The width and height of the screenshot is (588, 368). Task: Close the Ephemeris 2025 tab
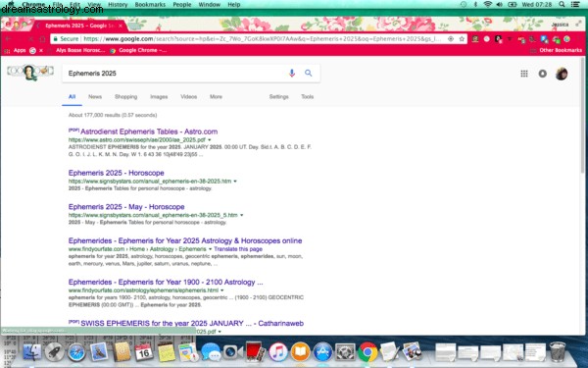click(121, 26)
